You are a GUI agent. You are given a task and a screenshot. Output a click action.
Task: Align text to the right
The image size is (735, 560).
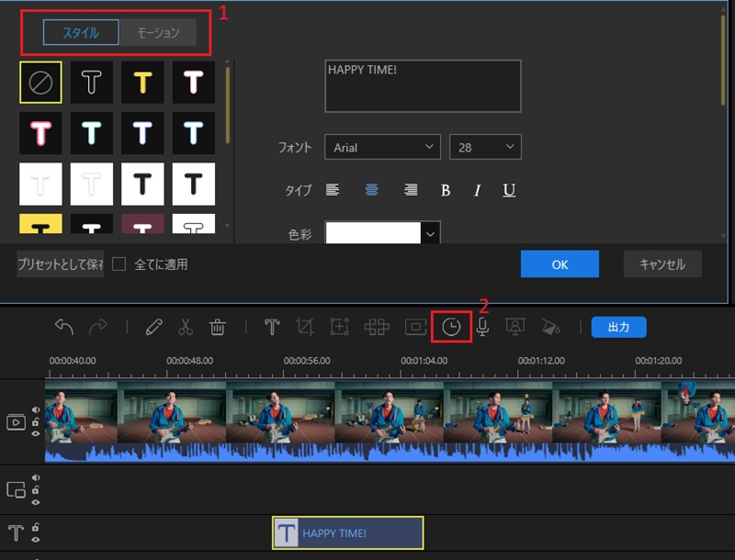pyautogui.click(x=411, y=190)
